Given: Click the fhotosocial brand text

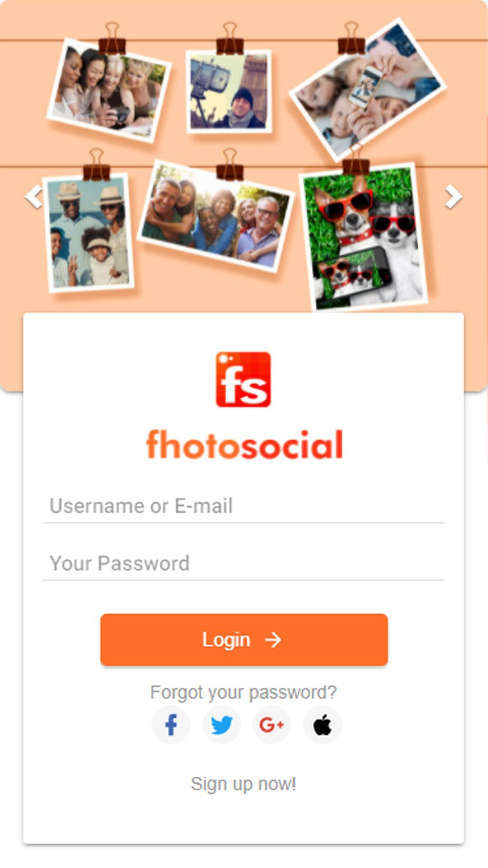Looking at the screenshot, I should tap(244, 444).
